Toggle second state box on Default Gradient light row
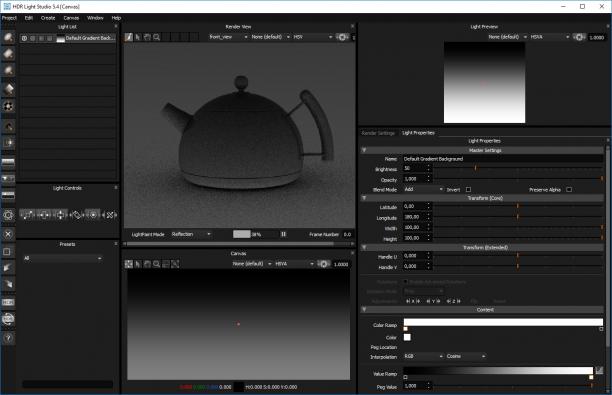This screenshot has height=395, width=612. (33, 38)
